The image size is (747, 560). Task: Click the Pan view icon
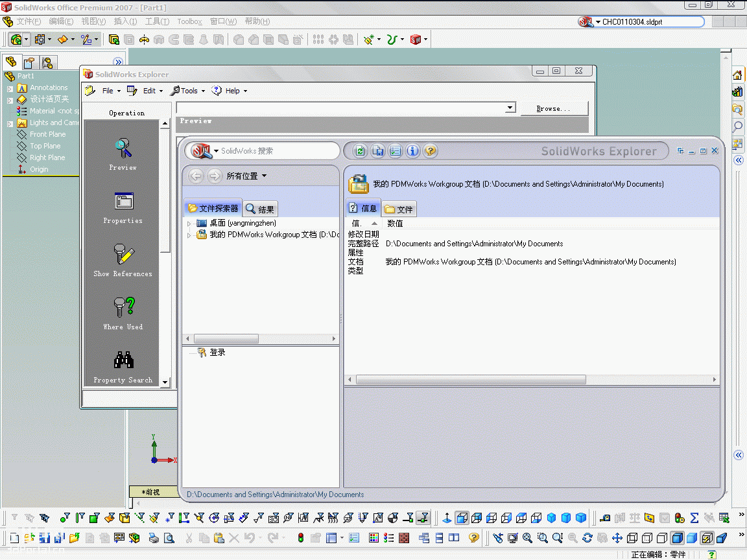point(617,538)
